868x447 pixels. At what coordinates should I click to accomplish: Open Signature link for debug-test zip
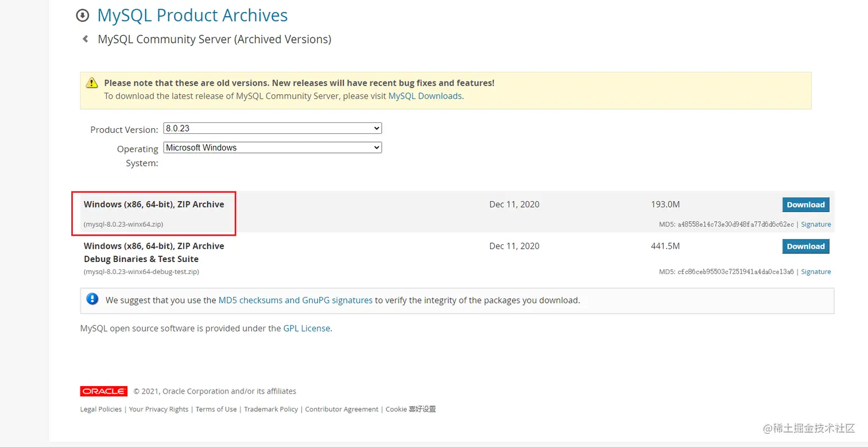tap(816, 272)
